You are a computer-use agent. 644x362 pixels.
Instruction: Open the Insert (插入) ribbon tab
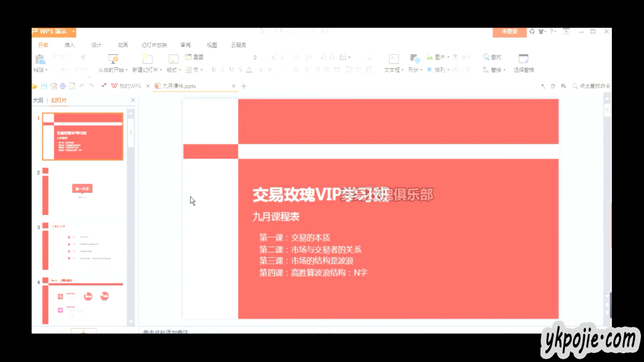70,45
